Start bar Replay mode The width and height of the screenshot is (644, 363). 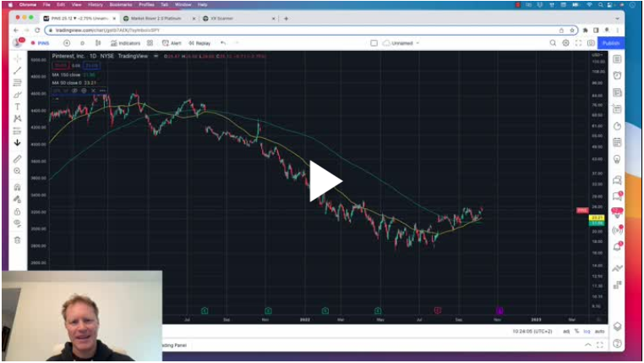199,43
